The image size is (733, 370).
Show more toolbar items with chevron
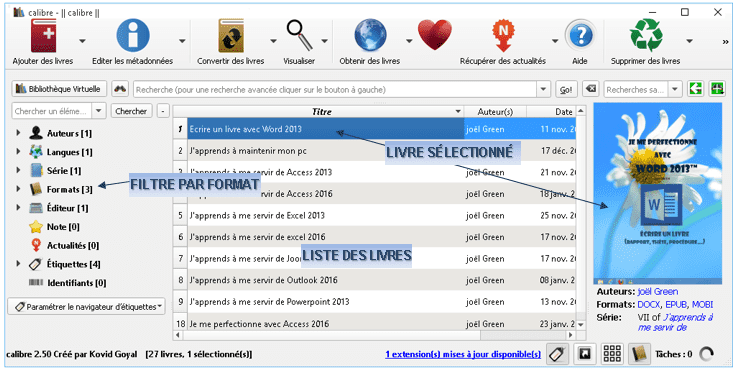(x=725, y=42)
